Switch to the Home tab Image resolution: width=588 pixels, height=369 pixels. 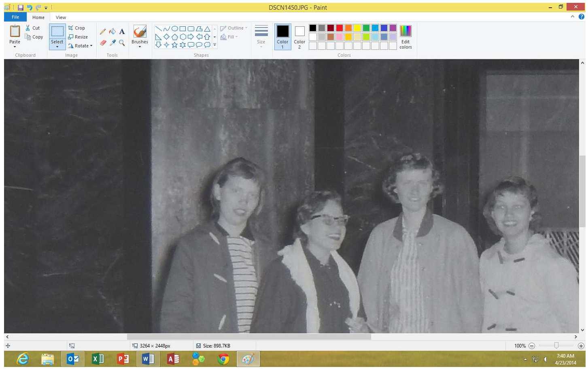coord(38,17)
